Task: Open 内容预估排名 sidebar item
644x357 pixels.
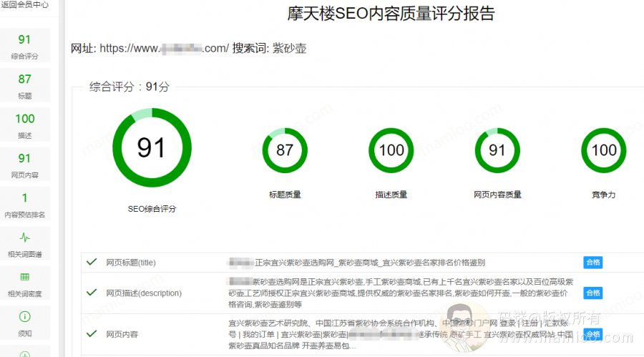Action: (24, 205)
